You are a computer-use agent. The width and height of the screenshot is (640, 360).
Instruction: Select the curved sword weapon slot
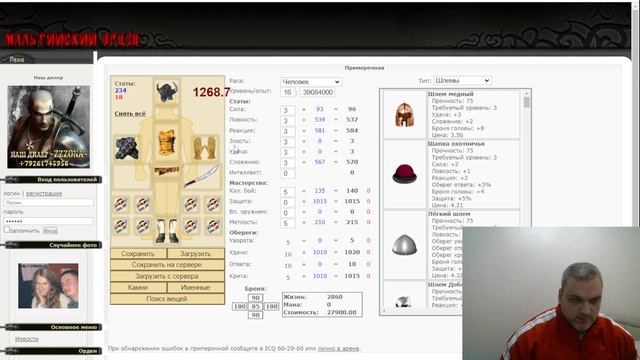tap(201, 176)
